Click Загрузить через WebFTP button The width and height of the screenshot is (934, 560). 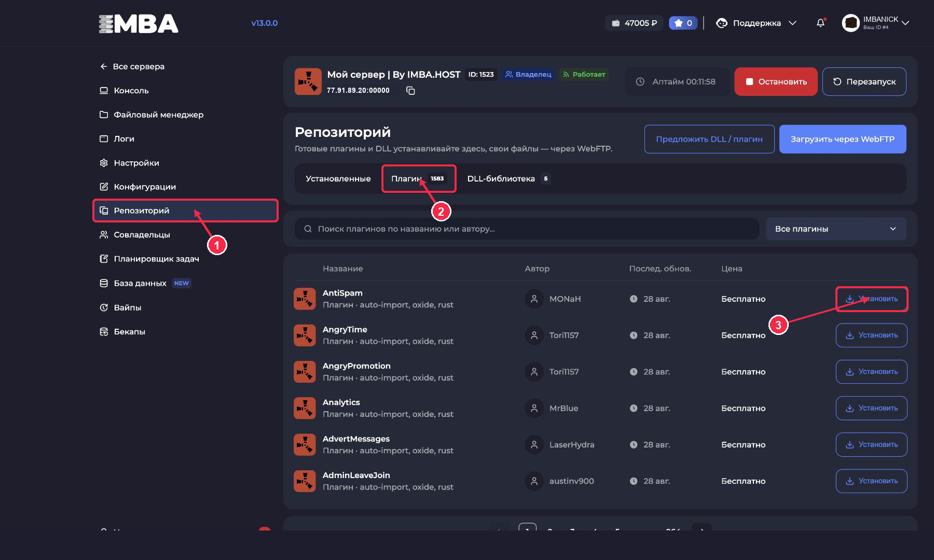[843, 139]
